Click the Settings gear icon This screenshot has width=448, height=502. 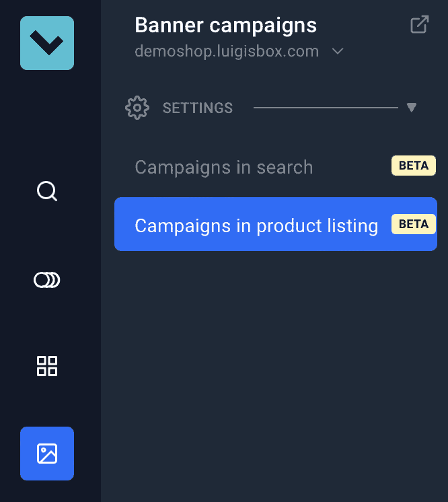point(137,108)
